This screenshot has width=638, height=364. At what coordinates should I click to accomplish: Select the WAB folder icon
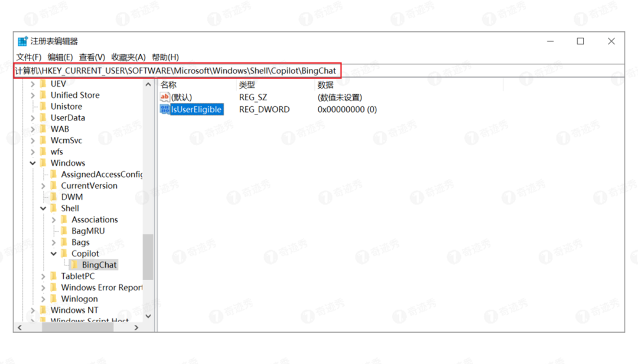tap(44, 129)
